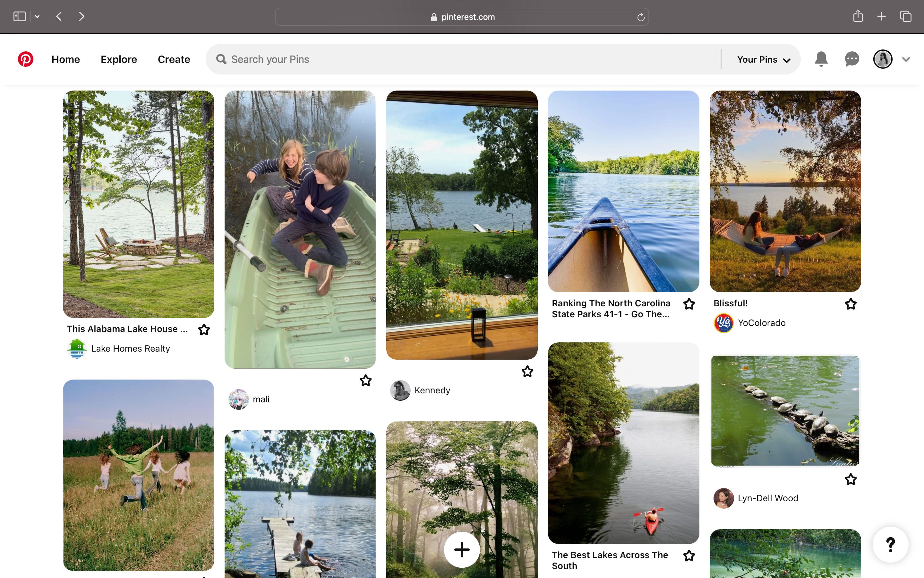Open the turtles on a log pin
This screenshot has width=924, height=578.
[785, 411]
